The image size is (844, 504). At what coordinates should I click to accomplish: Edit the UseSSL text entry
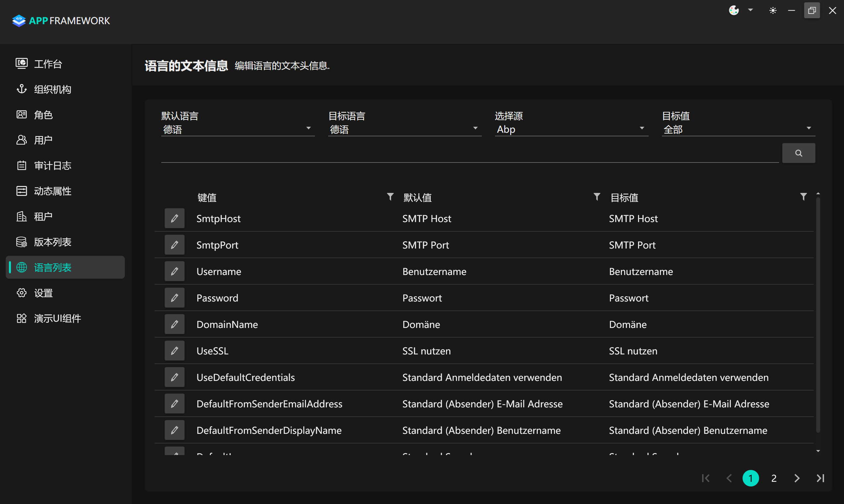pyautogui.click(x=174, y=351)
